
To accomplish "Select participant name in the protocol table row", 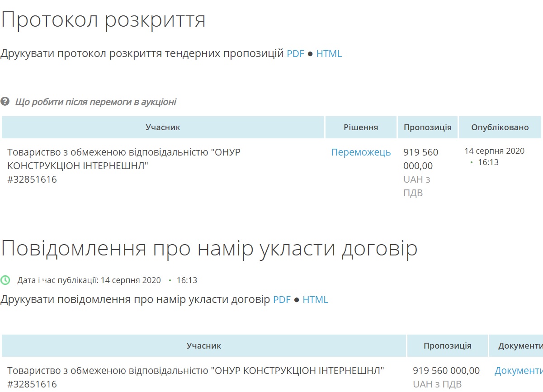I will pyautogui.click(x=123, y=159).
